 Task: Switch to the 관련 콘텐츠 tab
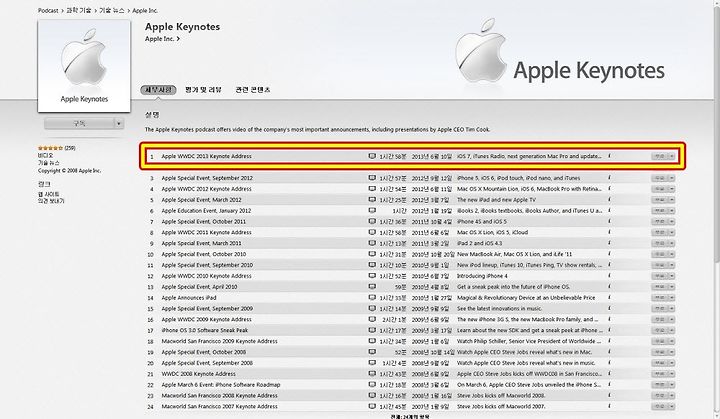coord(253,90)
